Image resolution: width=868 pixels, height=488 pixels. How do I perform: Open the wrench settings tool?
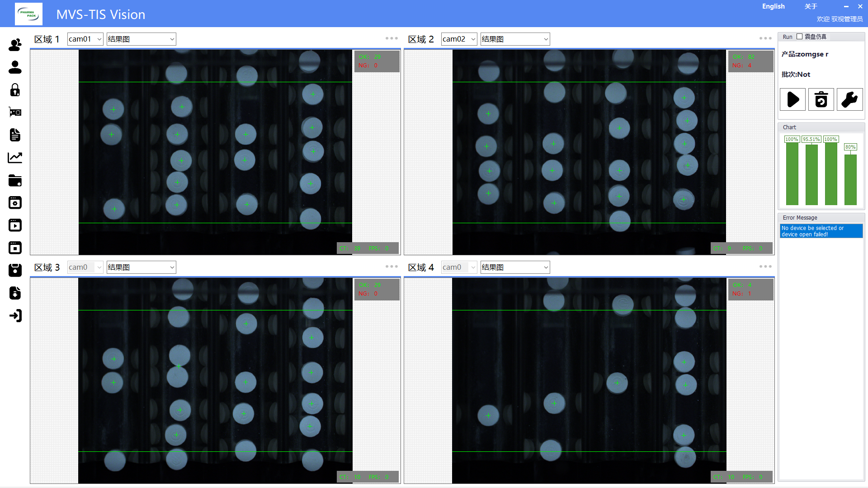[x=849, y=99]
